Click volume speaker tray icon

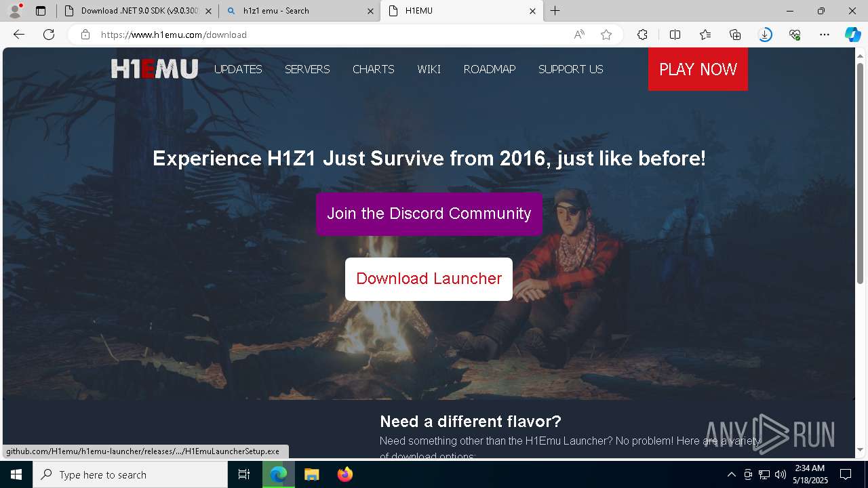tap(781, 474)
